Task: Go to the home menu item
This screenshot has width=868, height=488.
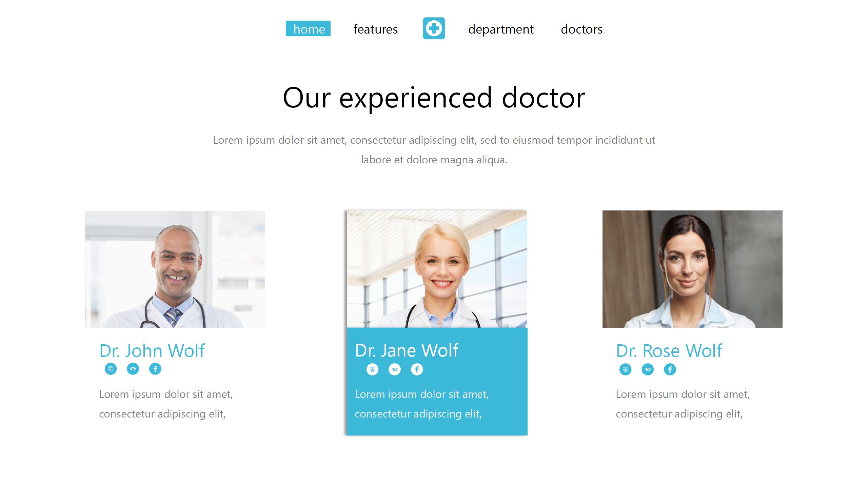Action: pyautogui.click(x=308, y=29)
